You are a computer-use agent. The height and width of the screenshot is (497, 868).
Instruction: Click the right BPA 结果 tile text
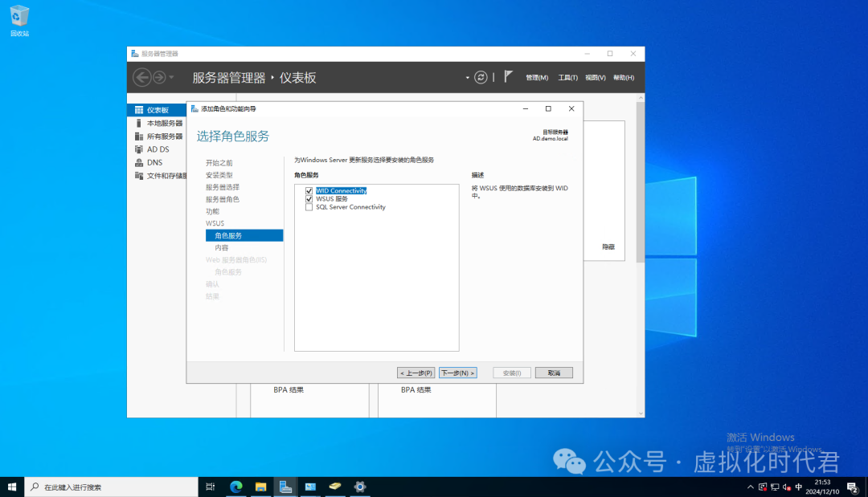coord(416,390)
